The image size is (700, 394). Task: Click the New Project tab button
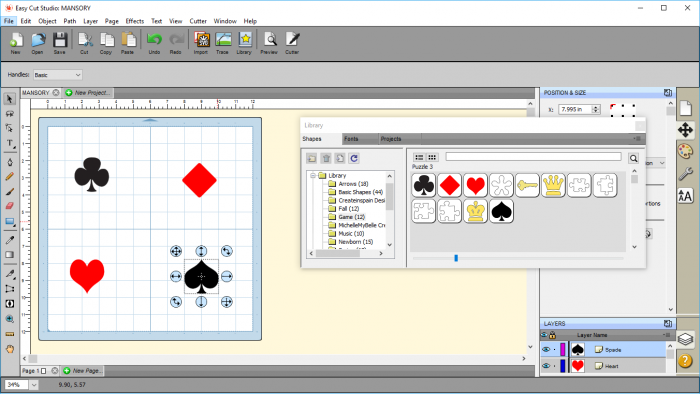(x=88, y=93)
